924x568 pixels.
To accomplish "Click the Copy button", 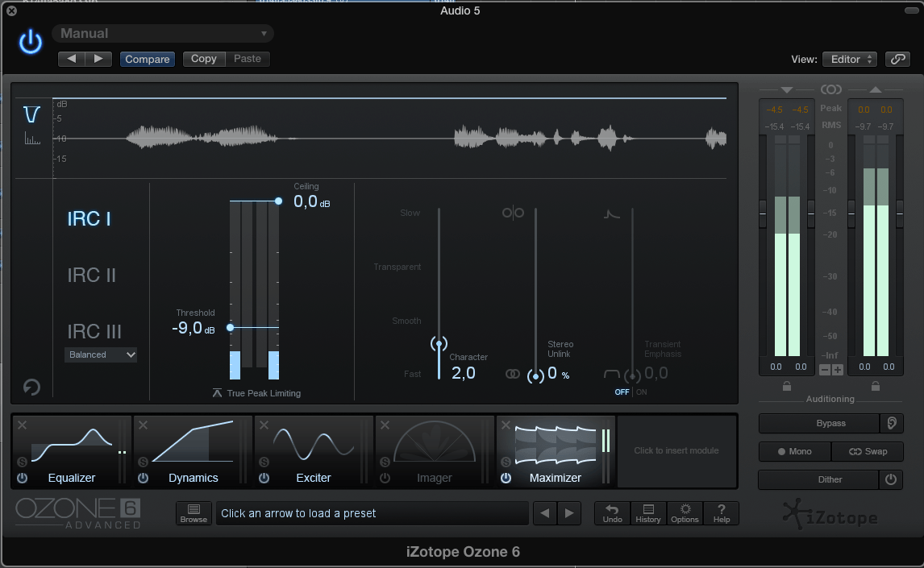I will point(204,59).
